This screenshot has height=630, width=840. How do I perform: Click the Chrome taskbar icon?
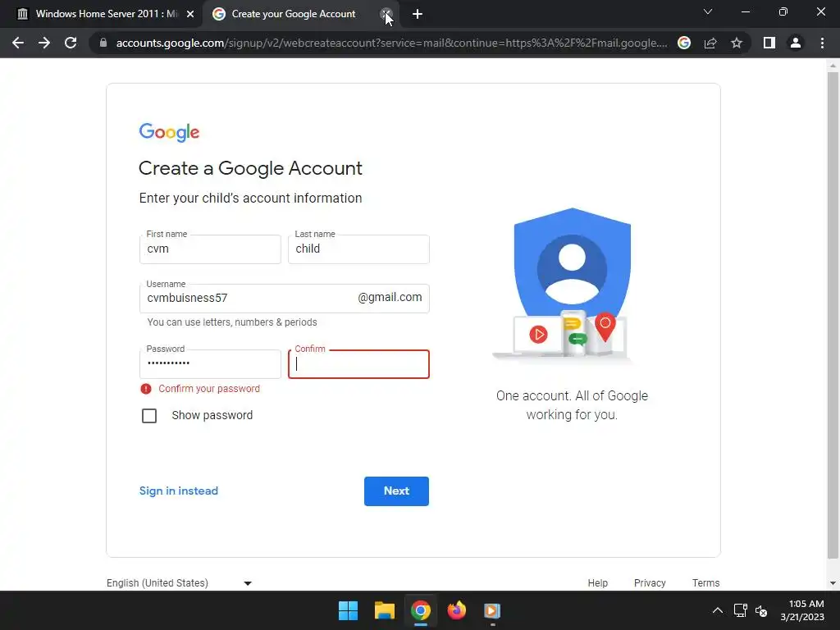421,610
